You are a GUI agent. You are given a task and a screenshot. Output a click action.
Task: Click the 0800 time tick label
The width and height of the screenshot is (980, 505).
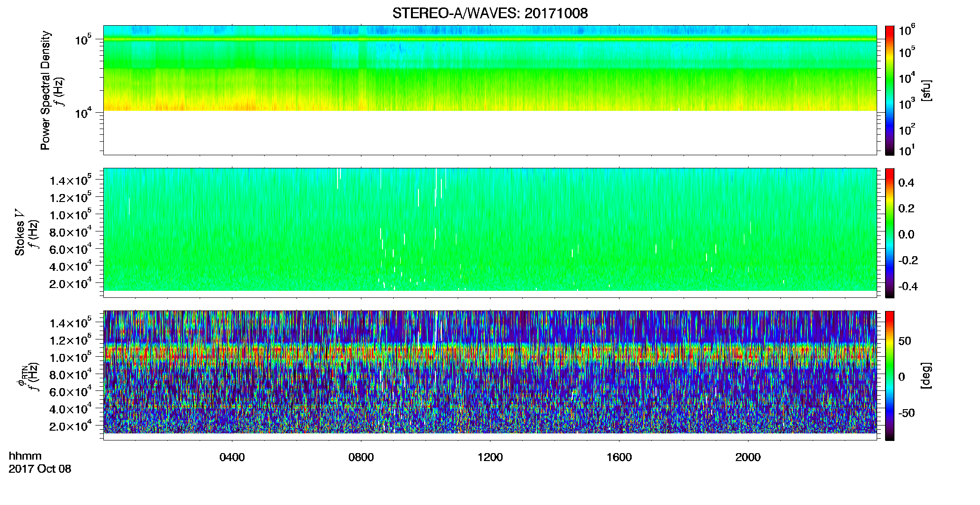[361, 457]
